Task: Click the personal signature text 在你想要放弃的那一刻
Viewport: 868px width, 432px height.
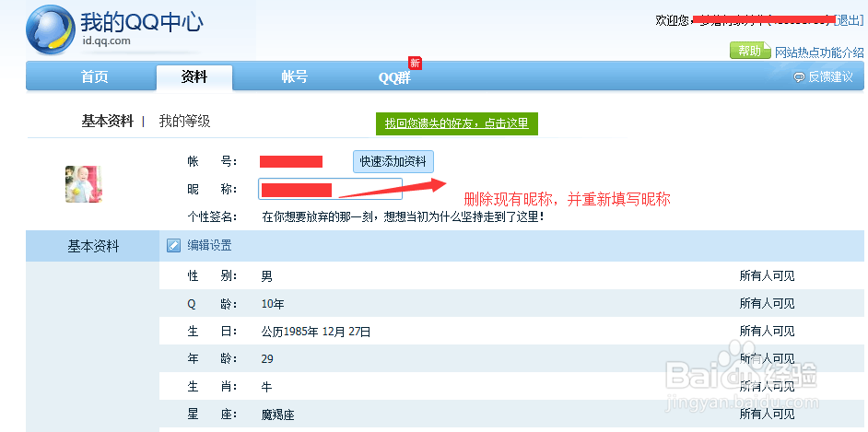Action: point(404,216)
